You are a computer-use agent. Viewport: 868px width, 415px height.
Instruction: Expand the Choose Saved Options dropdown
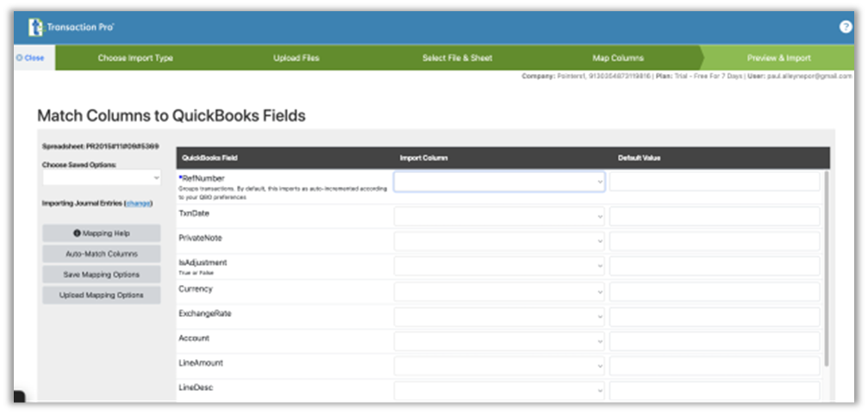coord(102,177)
